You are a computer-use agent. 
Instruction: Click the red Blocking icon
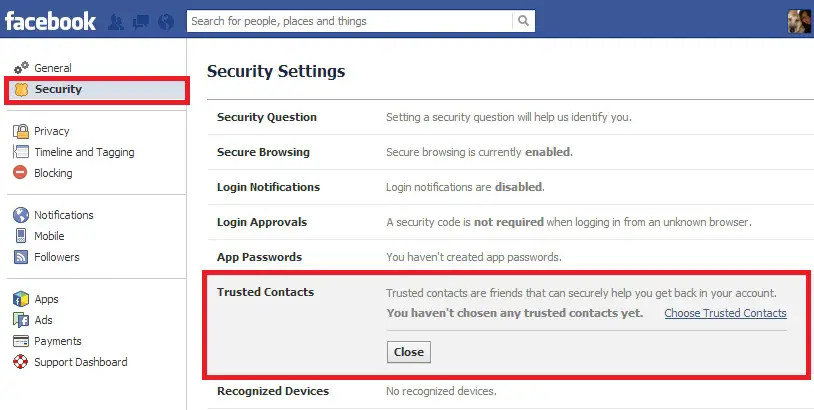pos(20,172)
